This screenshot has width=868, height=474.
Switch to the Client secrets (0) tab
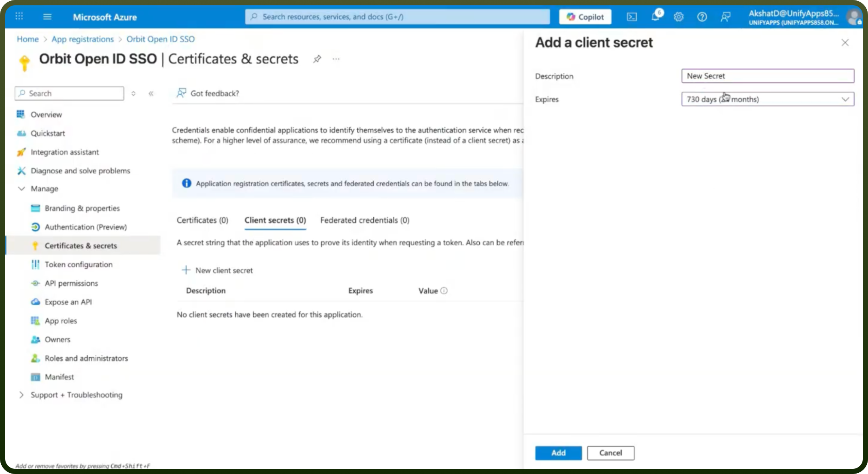(x=275, y=220)
